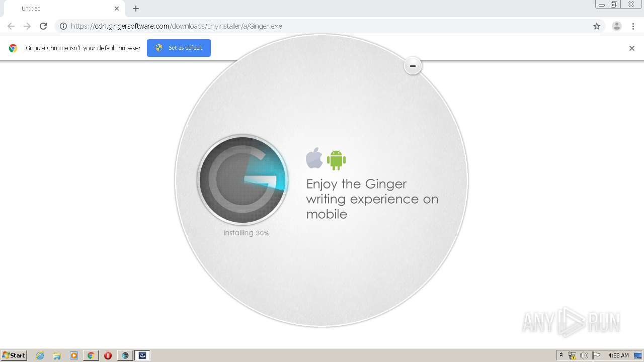
Task: Restore down the Chrome window
Action: click(x=614, y=5)
